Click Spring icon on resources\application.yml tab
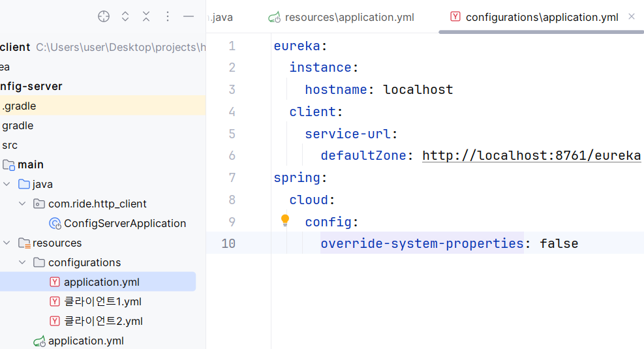 coord(274,17)
